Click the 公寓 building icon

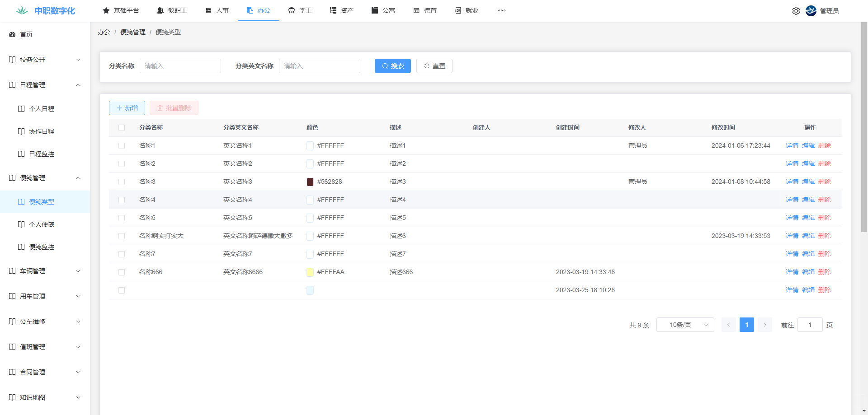click(375, 10)
